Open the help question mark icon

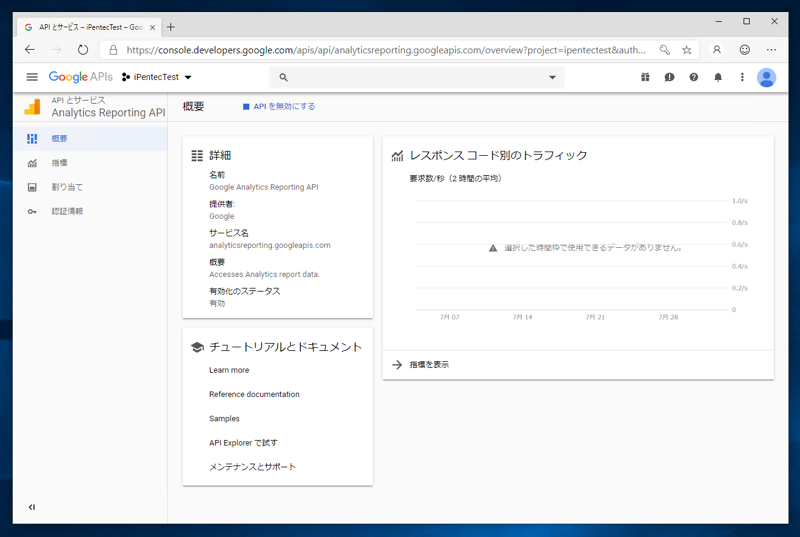693,77
